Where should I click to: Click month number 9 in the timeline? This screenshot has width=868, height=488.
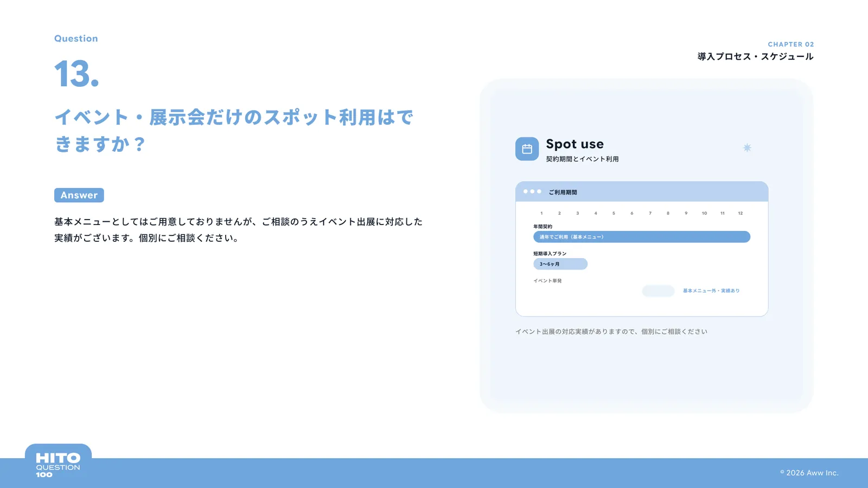686,213
